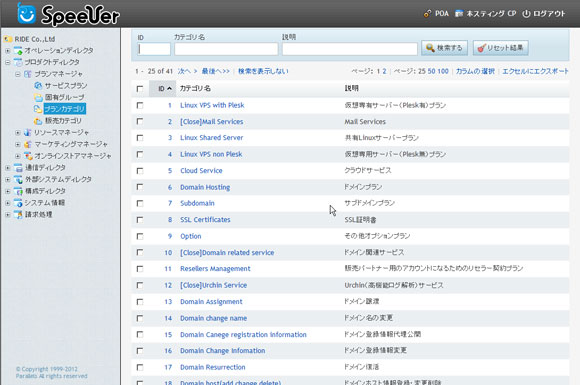Click エクセルにエクスポート link

tap(535, 71)
